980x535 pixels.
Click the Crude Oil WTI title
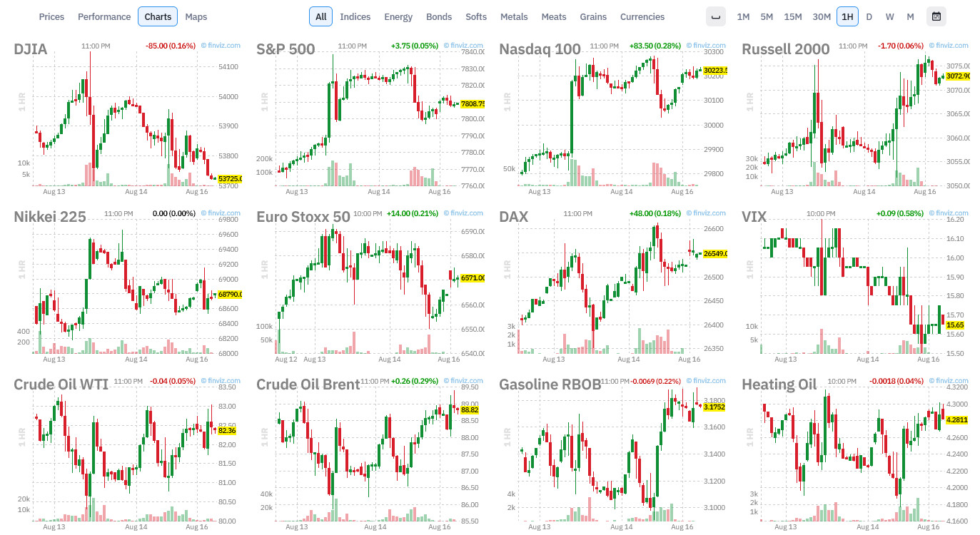[61, 384]
